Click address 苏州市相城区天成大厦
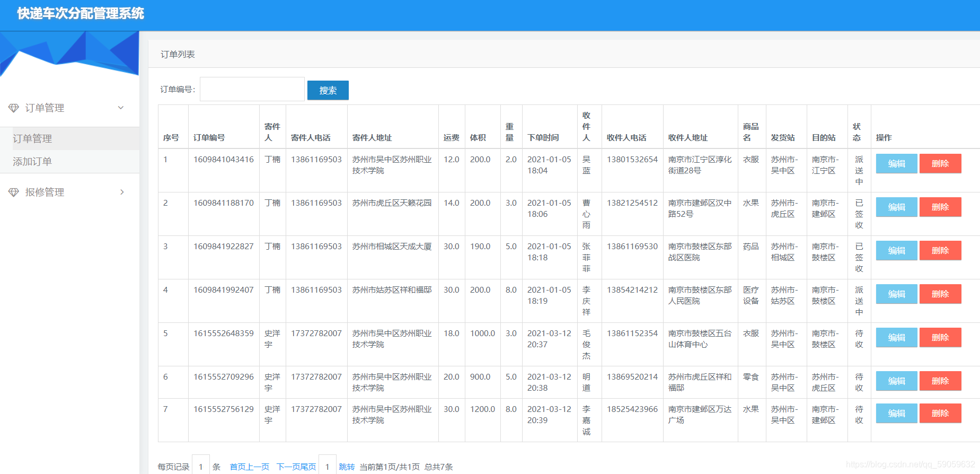Screen dimensions: 980x474 392,247
